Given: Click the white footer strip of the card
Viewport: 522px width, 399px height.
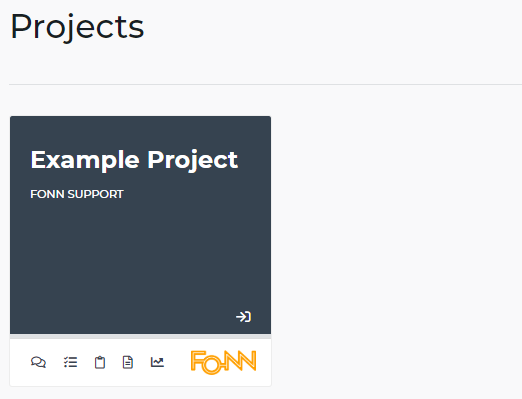Looking at the screenshot, I should tap(140, 362).
